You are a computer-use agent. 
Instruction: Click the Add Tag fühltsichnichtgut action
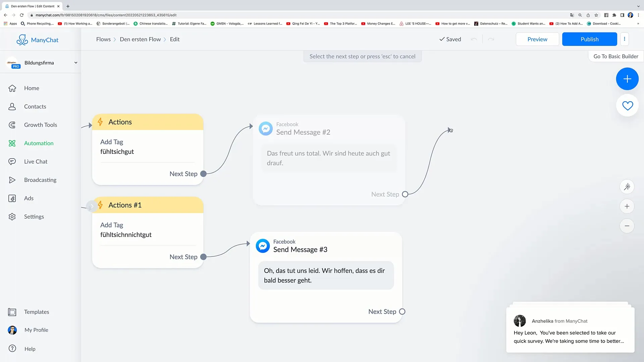pyautogui.click(x=148, y=230)
